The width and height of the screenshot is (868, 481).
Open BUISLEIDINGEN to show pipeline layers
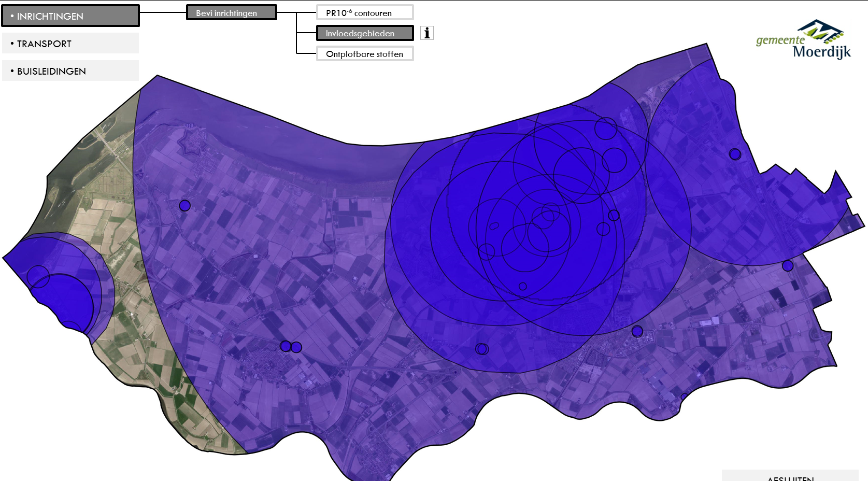click(70, 70)
